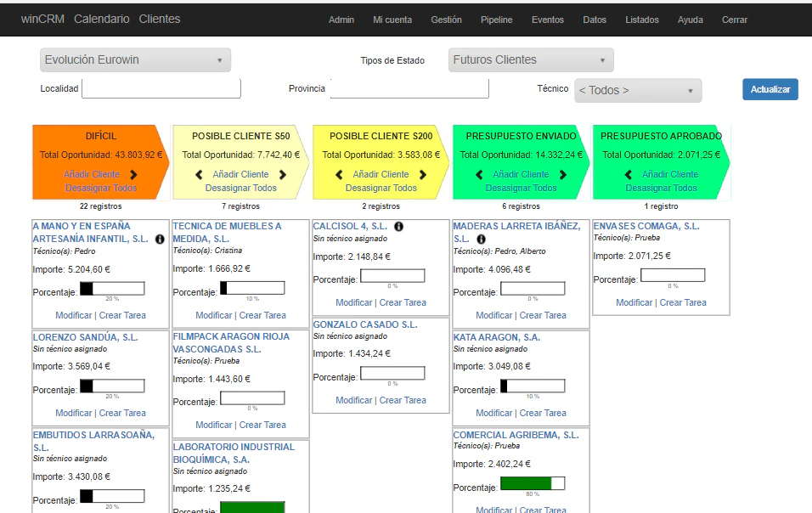Open client TECNICA DE MUEBLES A MEDIDA
Screen dimensions: 812x513
coord(227,233)
